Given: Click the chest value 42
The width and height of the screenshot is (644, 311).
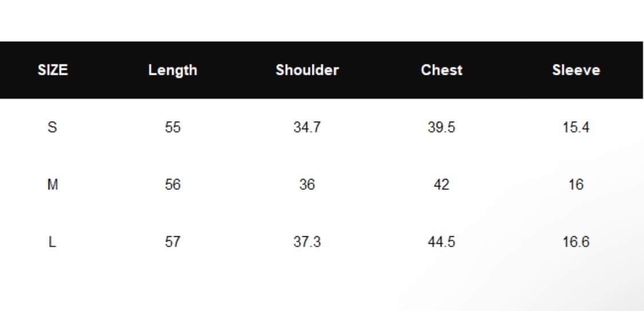Looking at the screenshot, I should click(441, 185).
